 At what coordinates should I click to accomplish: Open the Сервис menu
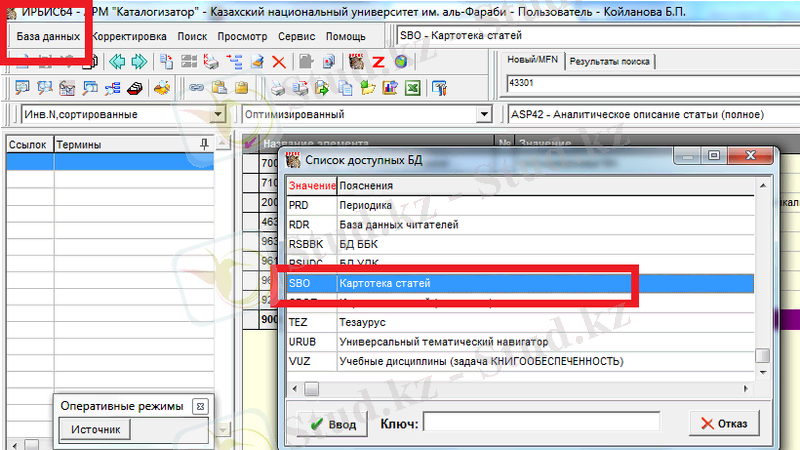(x=296, y=36)
